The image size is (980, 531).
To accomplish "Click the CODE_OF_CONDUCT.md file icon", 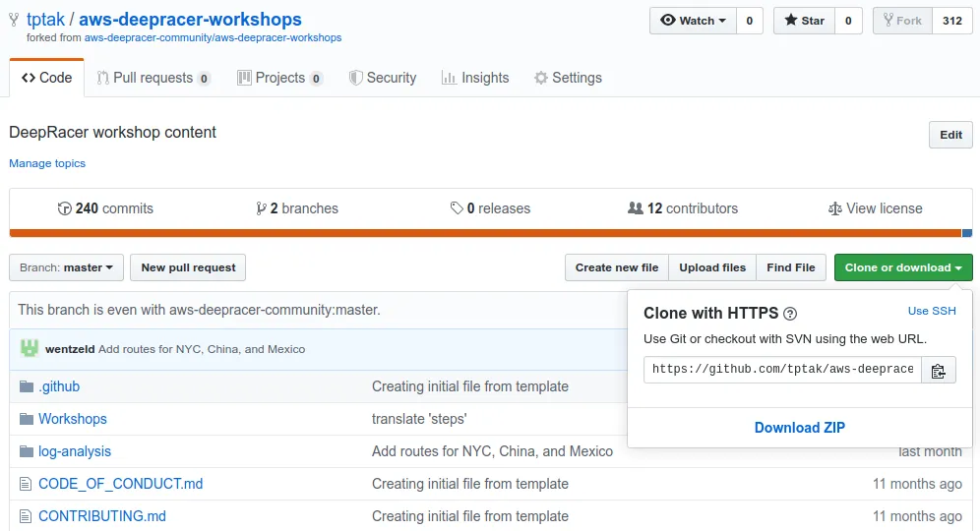I will click(25, 484).
